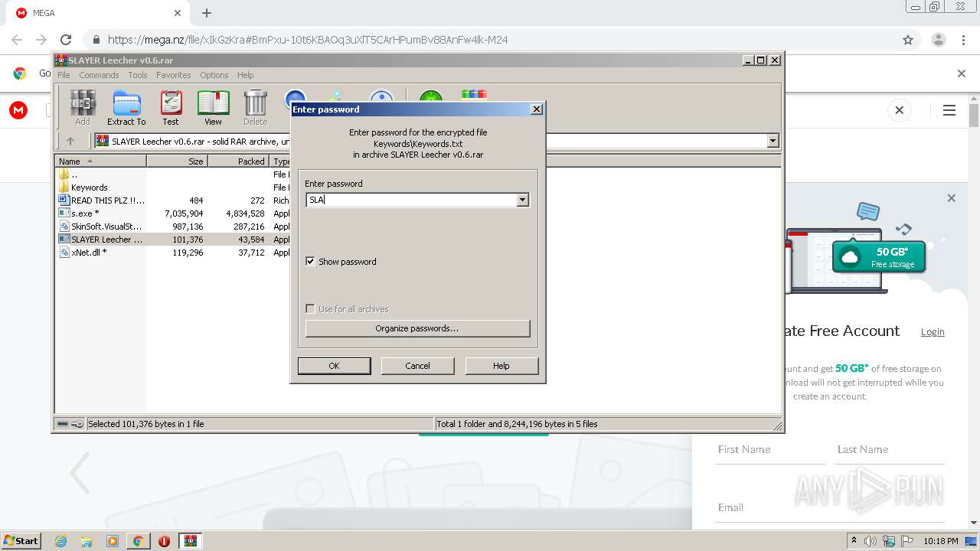This screenshot has width=980, height=551.
Task: Click the Help button in password dialog
Action: [501, 366]
